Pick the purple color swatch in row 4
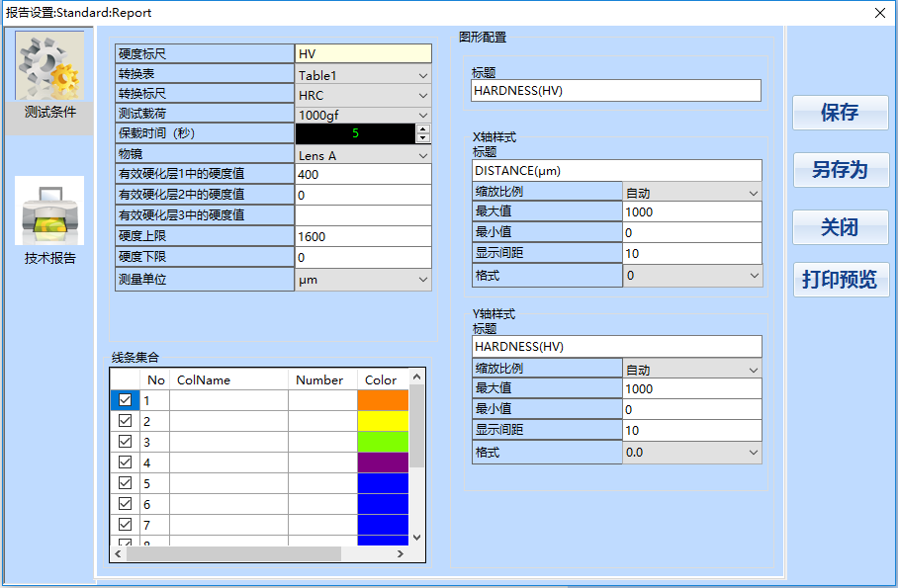The width and height of the screenshot is (898, 588). click(382, 462)
